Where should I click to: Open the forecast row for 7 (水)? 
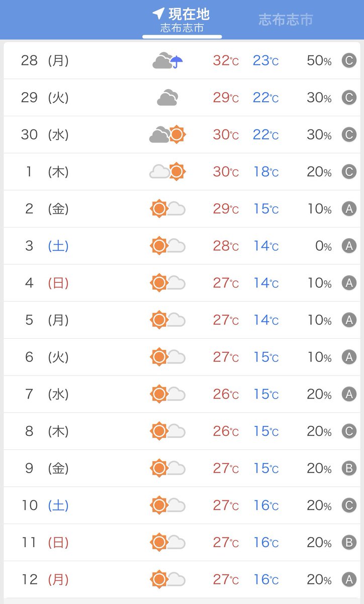182,394
